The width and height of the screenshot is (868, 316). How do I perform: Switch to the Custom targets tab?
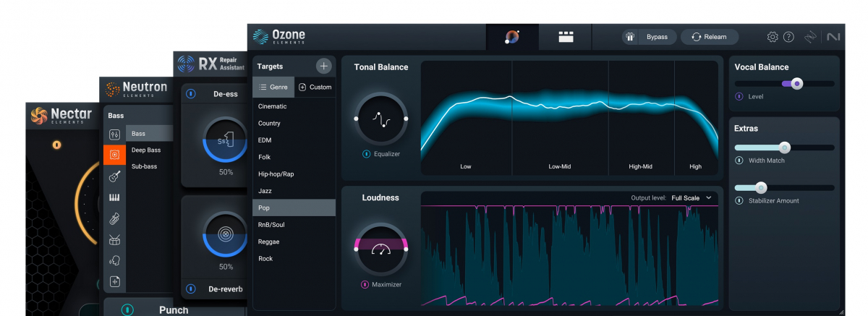[315, 87]
